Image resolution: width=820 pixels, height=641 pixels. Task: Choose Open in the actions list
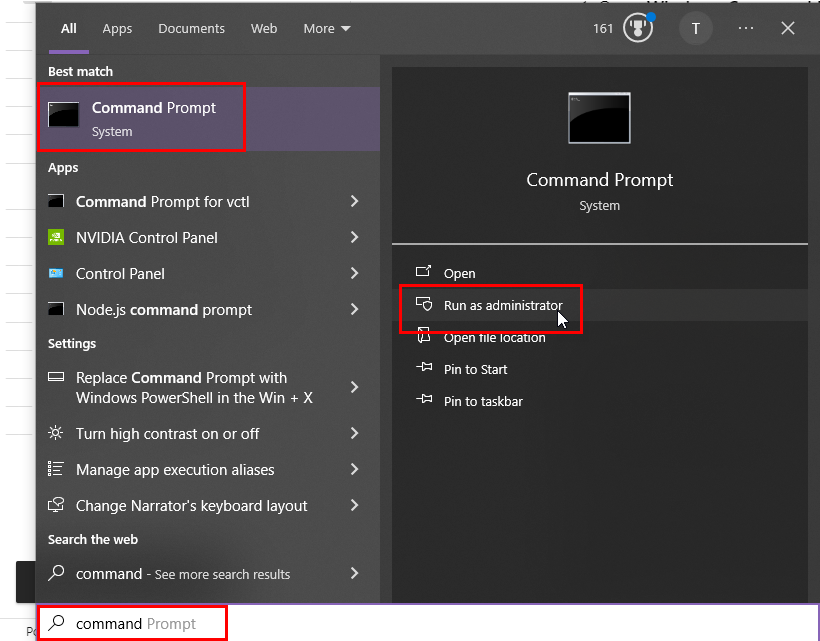600,273
